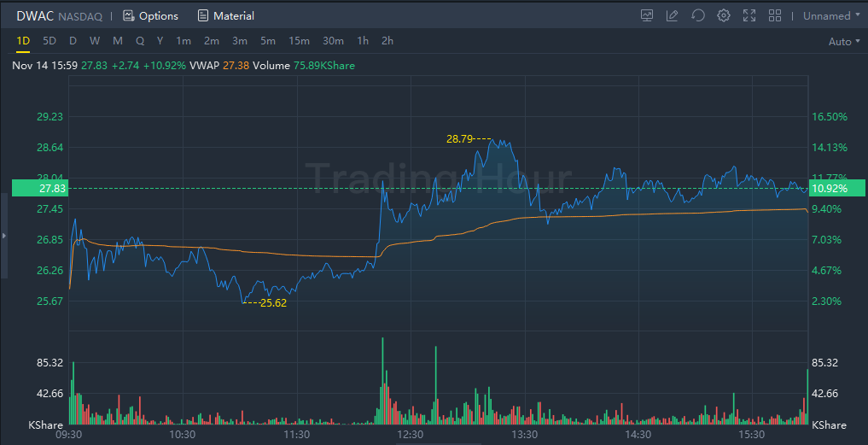This screenshot has width=868, height=445.
Task: Click the 4.67% percent axis label
Action: pos(826,271)
